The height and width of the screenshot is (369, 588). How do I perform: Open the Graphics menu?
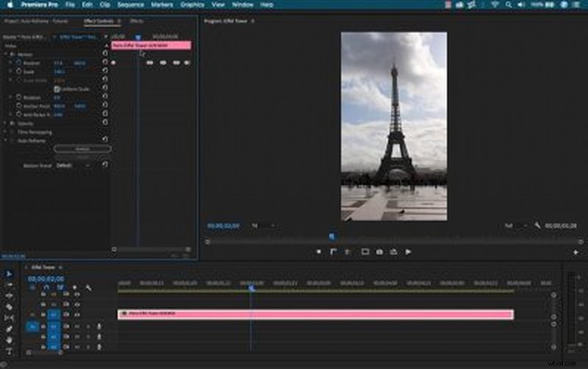point(192,5)
